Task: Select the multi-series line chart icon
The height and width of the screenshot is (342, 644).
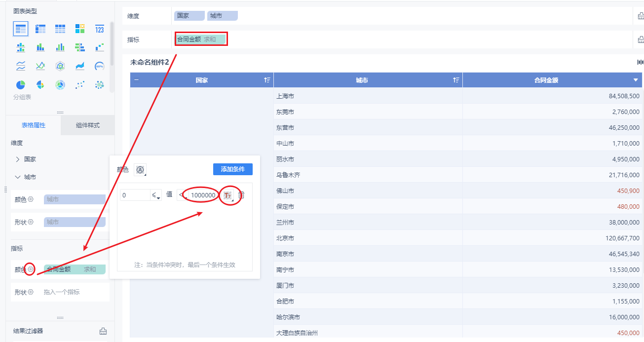Action: click(40, 66)
